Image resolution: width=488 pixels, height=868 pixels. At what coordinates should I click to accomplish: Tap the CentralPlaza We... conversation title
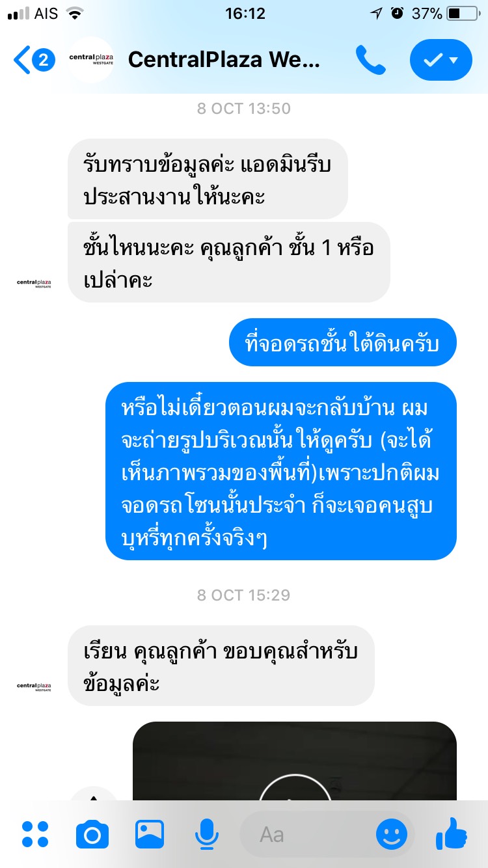coord(224,60)
